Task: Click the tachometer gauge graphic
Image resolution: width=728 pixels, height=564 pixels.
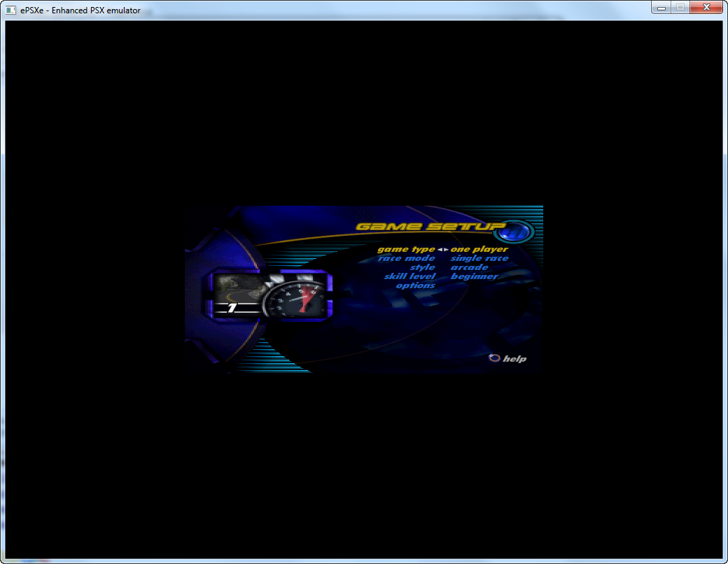Action: tap(295, 300)
